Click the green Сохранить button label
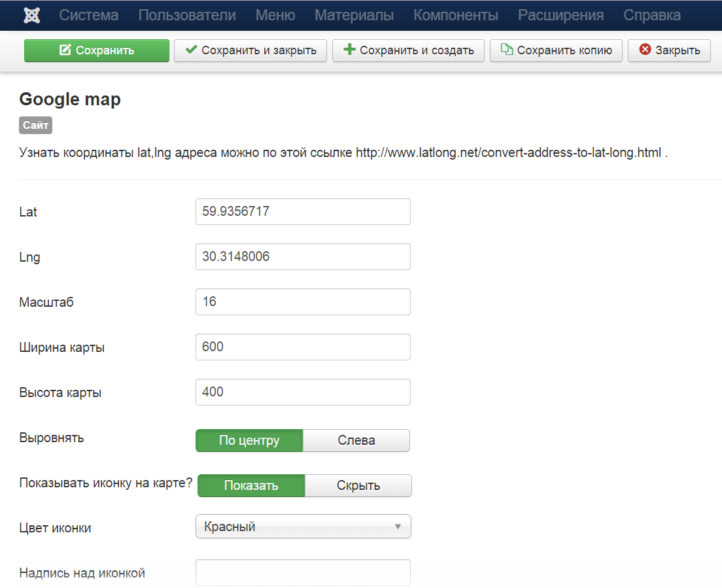 click(105, 50)
